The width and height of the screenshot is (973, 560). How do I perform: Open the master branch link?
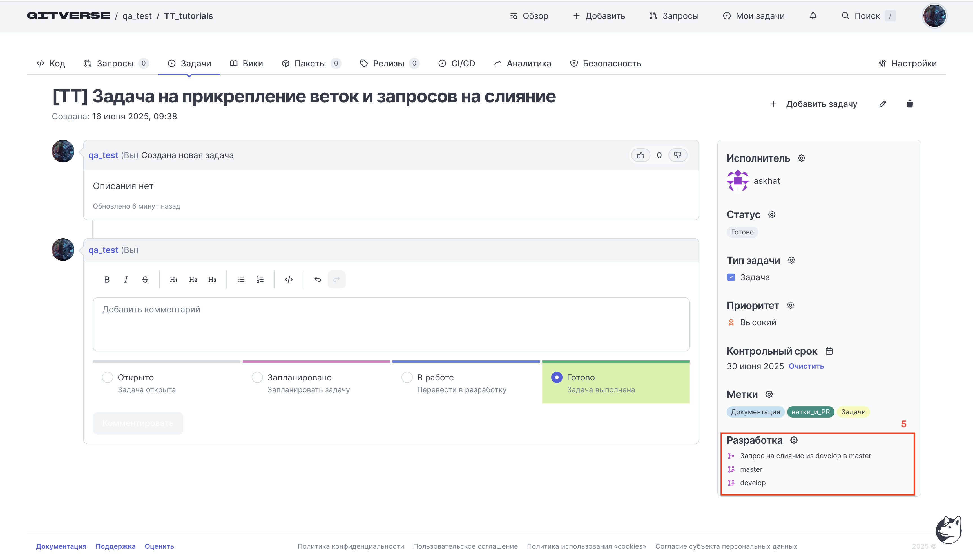[x=751, y=469]
